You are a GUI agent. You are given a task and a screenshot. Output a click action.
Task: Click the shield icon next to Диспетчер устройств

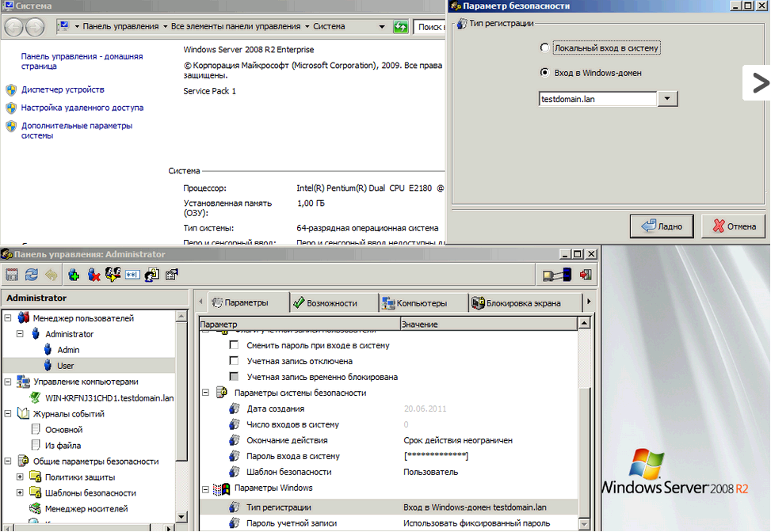pos(11,90)
